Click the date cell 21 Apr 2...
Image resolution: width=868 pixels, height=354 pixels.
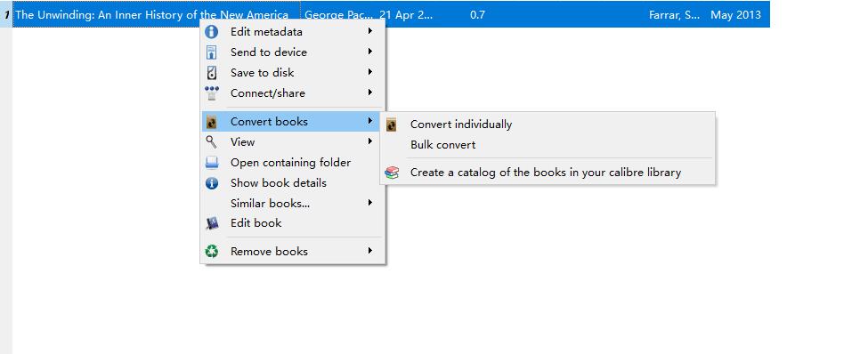point(406,14)
